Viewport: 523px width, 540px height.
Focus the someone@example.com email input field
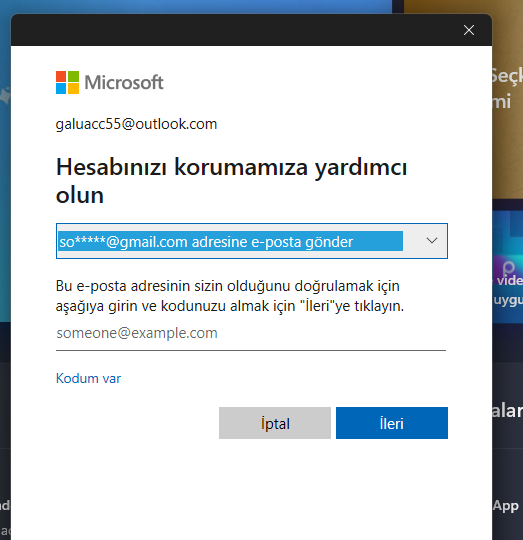[251, 334]
